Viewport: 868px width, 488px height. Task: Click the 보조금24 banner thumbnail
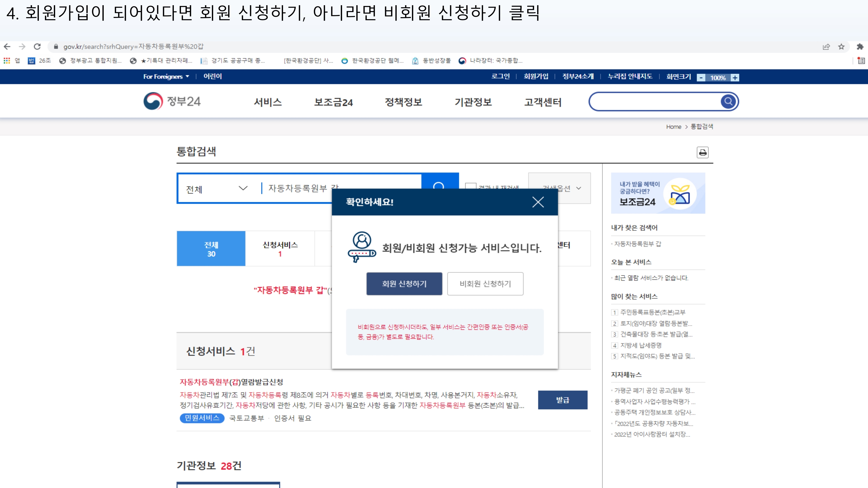[658, 193]
